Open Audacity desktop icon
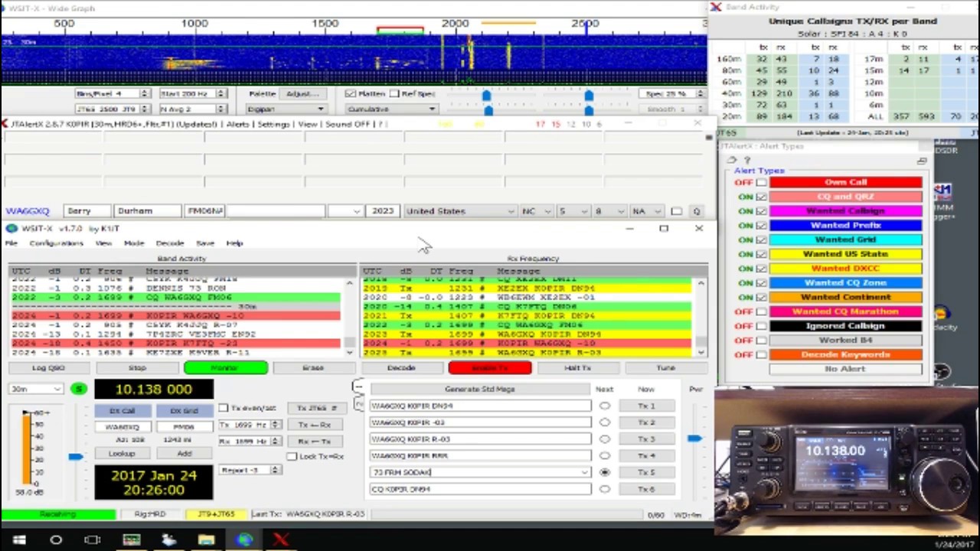This screenshot has height=551, width=980. (942, 315)
